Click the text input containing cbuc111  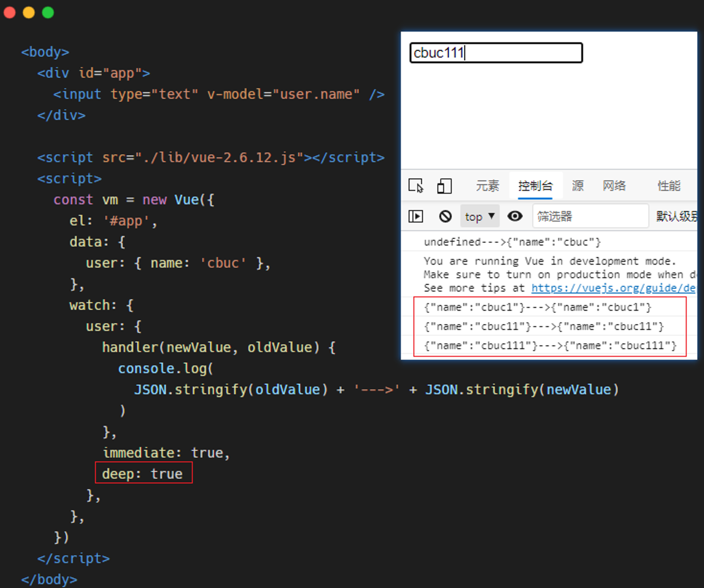pyautogui.click(x=496, y=53)
